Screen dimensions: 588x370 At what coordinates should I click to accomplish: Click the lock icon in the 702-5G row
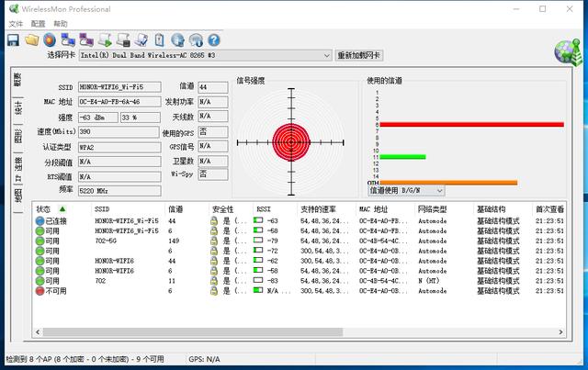(x=214, y=241)
